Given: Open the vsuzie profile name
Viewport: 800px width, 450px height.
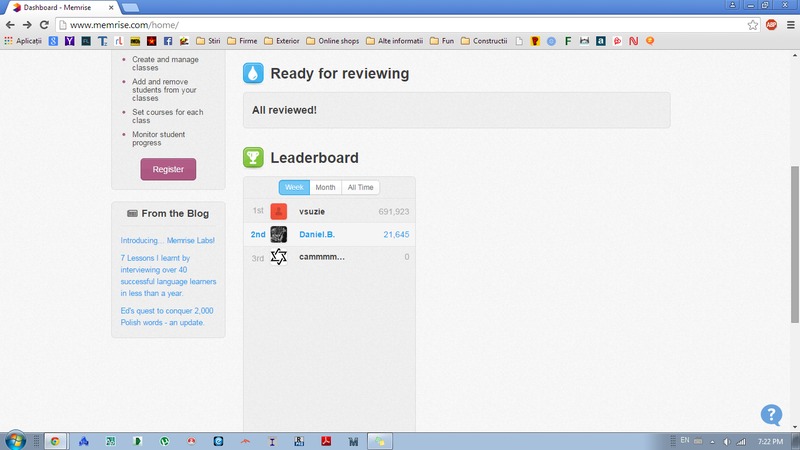Looking at the screenshot, I should pos(312,211).
